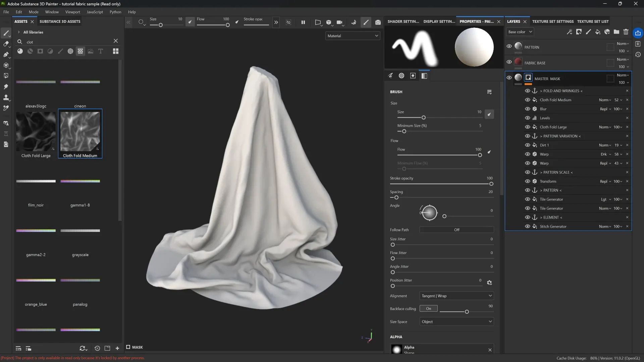The width and height of the screenshot is (644, 362).
Task: Switch assets to grid view icon
Action: tap(116, 51)
